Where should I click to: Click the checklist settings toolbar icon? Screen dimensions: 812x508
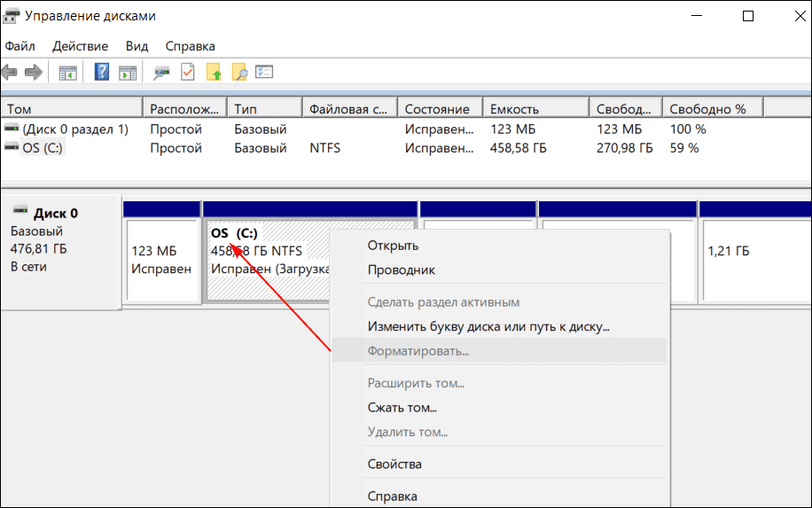click(x=264, y=73)
